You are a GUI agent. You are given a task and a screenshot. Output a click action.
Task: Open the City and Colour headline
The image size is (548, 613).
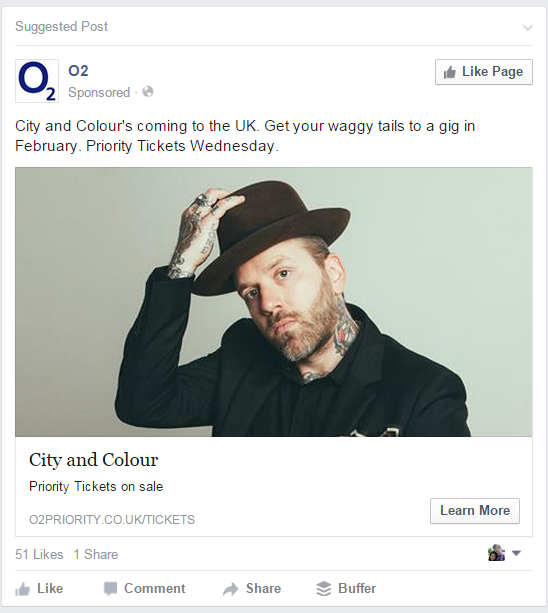pyautogui.click(x=93, y=460)
